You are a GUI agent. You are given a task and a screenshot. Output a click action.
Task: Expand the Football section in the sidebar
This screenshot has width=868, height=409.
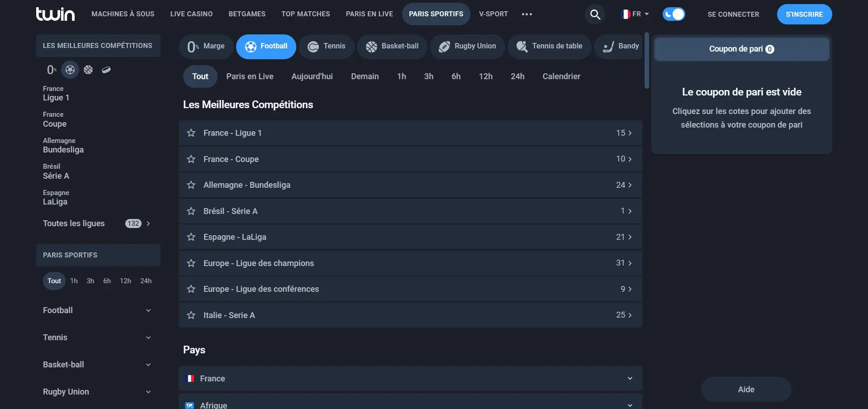(98, 310)
